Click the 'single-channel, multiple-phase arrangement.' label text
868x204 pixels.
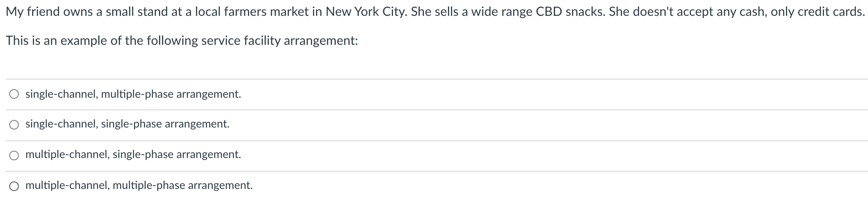[133, 94]
